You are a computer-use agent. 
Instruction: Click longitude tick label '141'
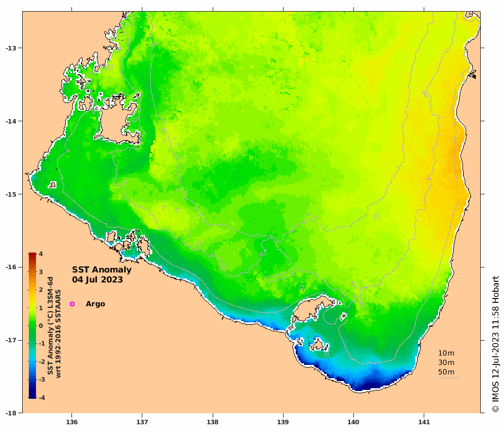coord(424,422)
